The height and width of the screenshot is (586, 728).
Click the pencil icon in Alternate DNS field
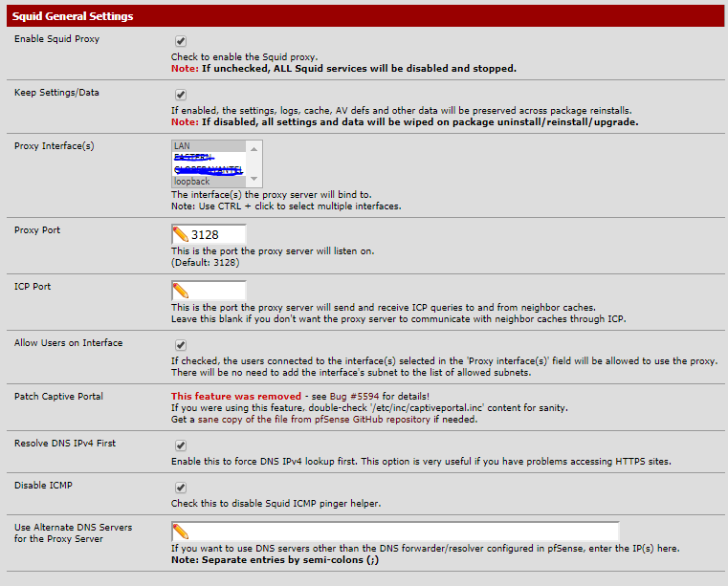tap(181, 532)
